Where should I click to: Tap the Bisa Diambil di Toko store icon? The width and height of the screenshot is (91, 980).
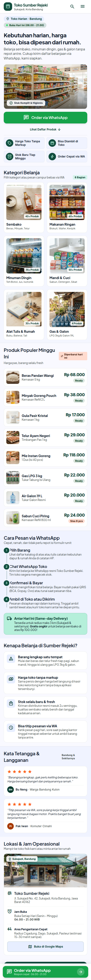click(x=52, y=143)
